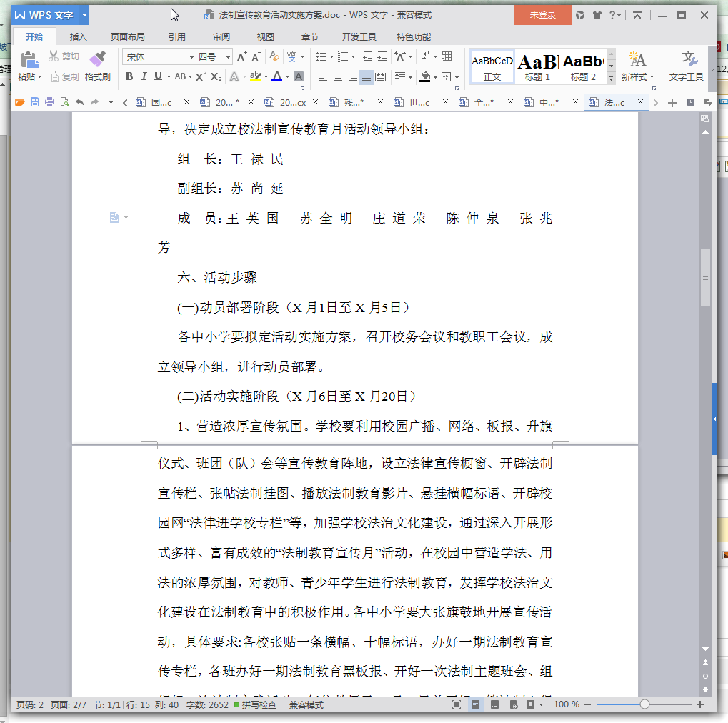Click the 剪切 cut button
728x723 pixels.
coord(64,56)
